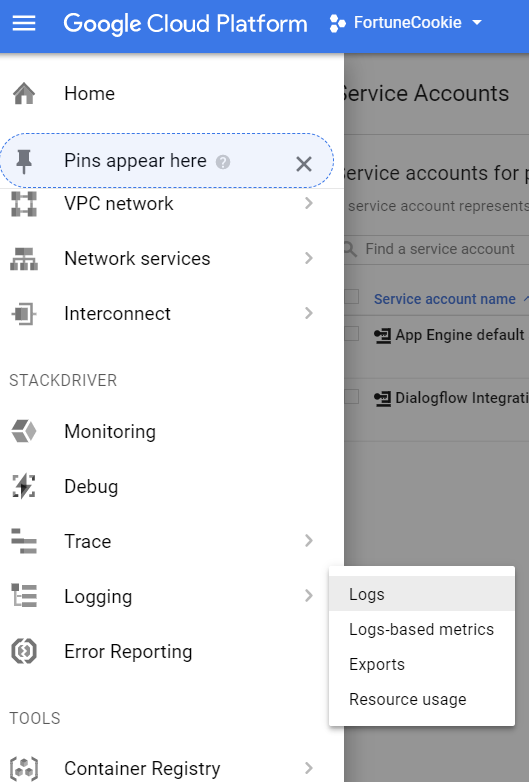
Task: Click the Debug lightning icon
Action: [24, 486]
